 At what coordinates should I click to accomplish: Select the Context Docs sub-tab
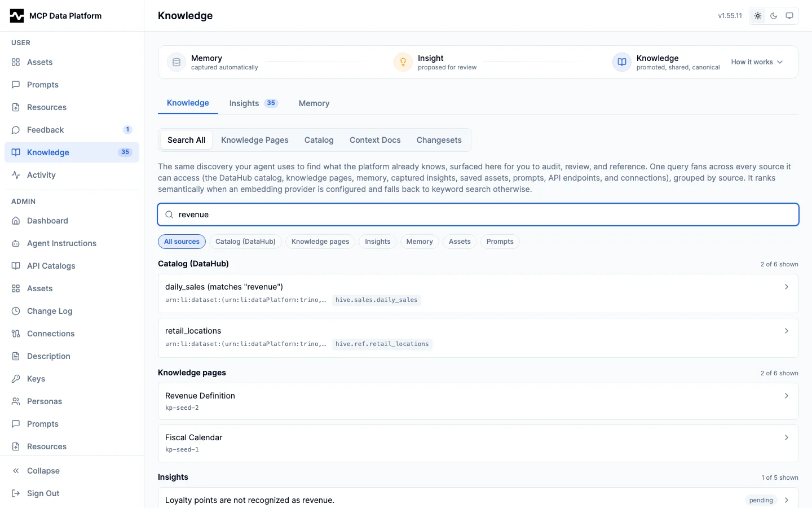(375, 140)
